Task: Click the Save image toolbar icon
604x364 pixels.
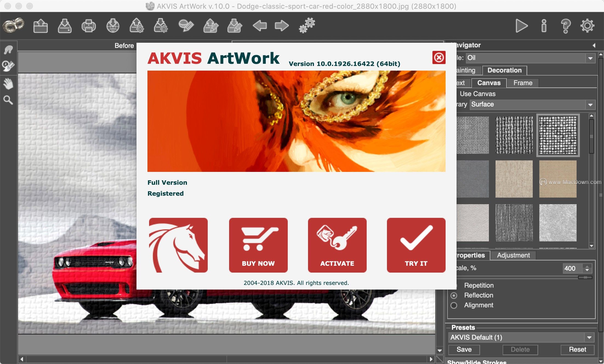Action: pyautogui.click(x=65, y=26)
